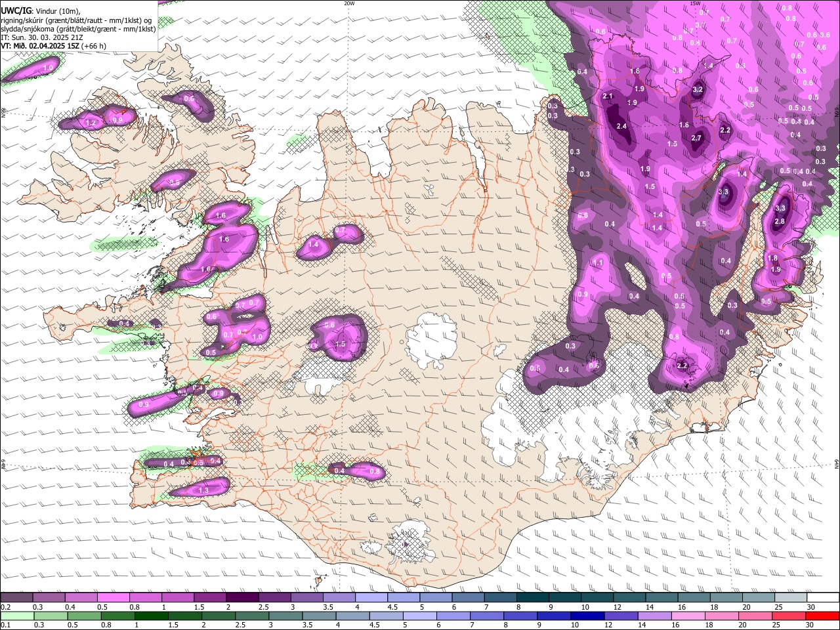Pick the dark mauve legend swatch labeled 0.2
The height and width of the screenshot is (630, 840).
(x=16, y=597)
